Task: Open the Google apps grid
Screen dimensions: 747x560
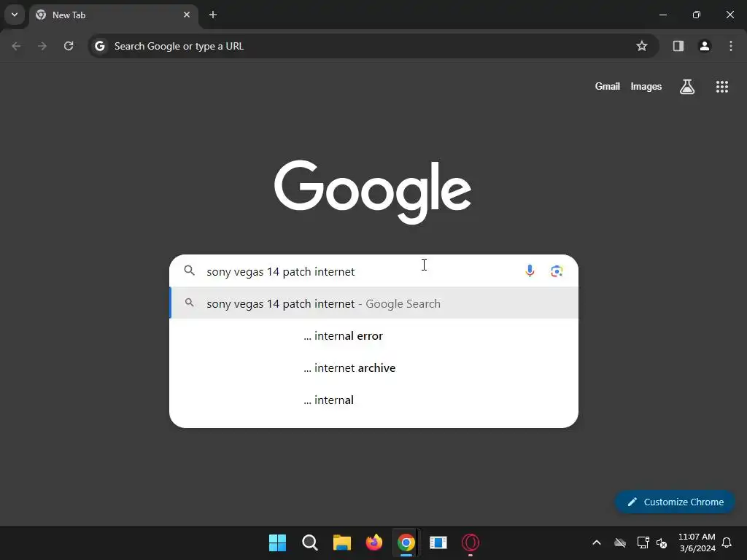Action: coord(722,86)
